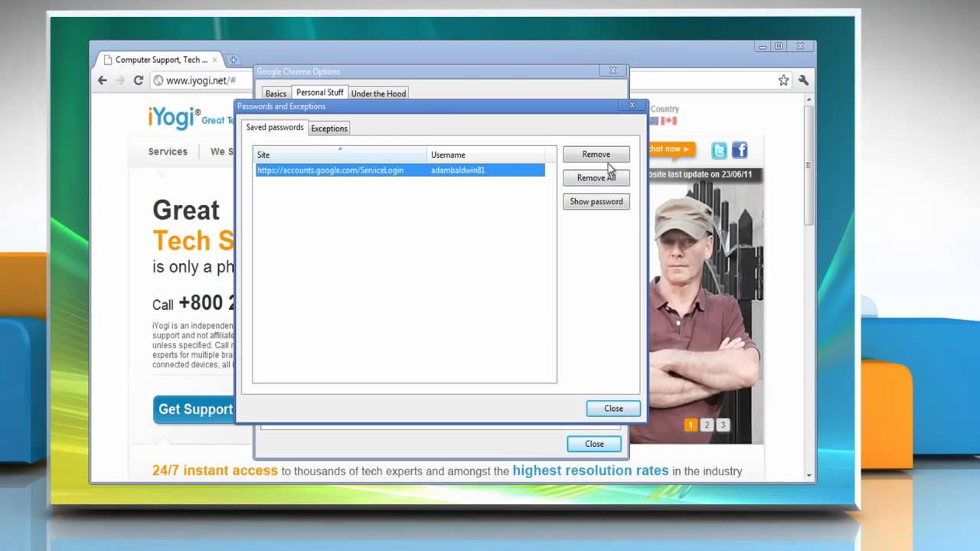Viewport: 980px width, 551px height.
Task: Click the Remove All button
Action: click(x=596, y=178)
